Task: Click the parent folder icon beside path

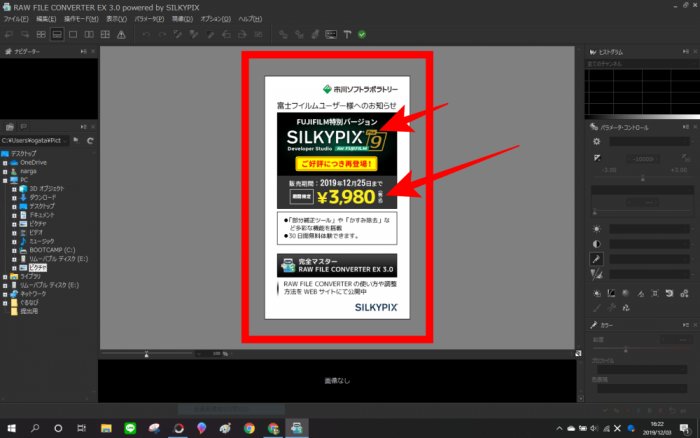Action: tap(76, 141)
